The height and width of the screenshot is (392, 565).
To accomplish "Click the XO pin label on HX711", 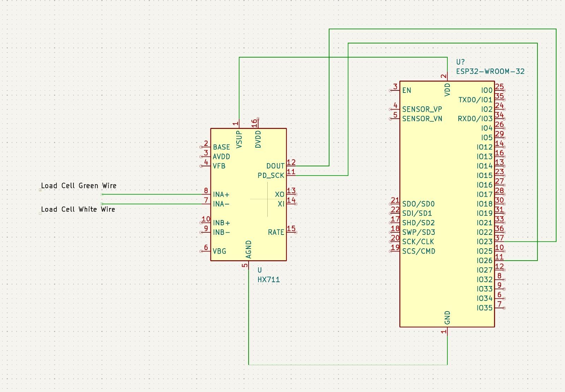I will coord(280,195).
